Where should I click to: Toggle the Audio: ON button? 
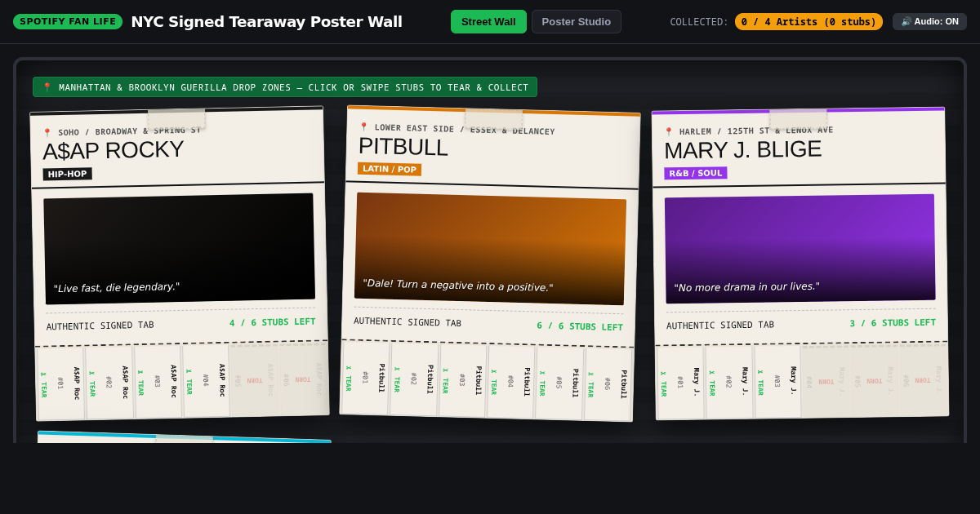pos(929,22)
